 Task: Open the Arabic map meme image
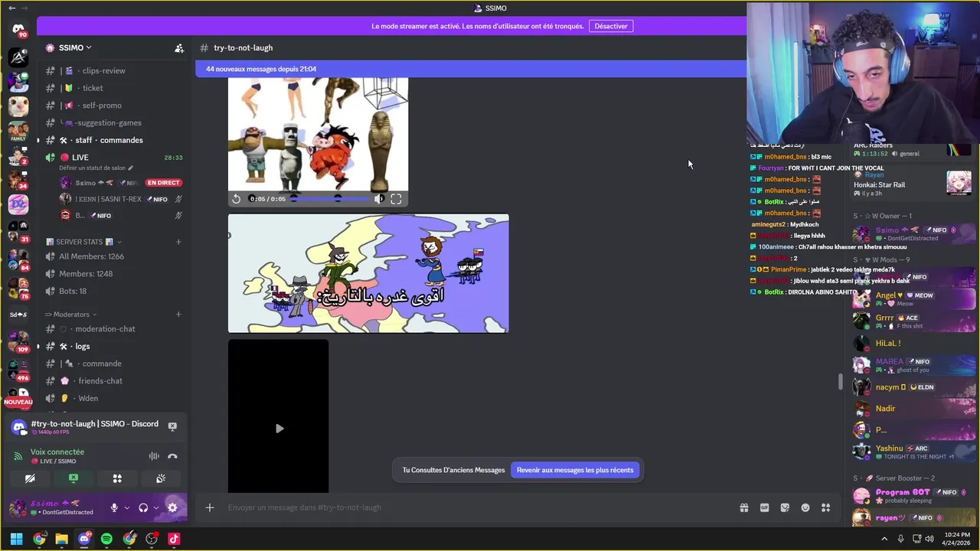click(368, 273)
